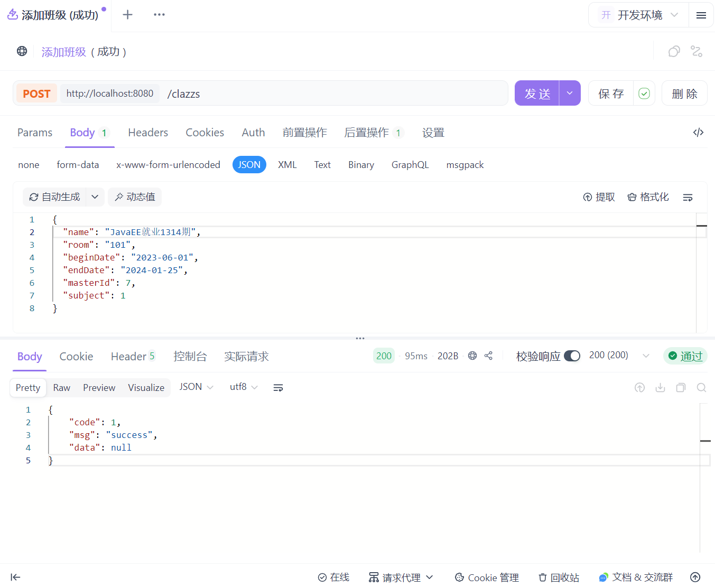715x588 pixels.
Task: Open the 后置操作 tab
Action: [x=374, y=133]
